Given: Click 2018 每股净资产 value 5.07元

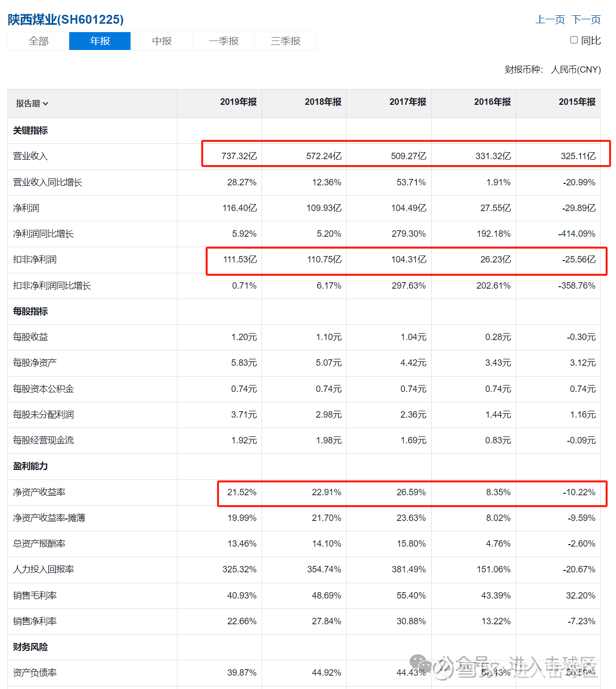Looking at the screenshot, I should pos(329,363).
